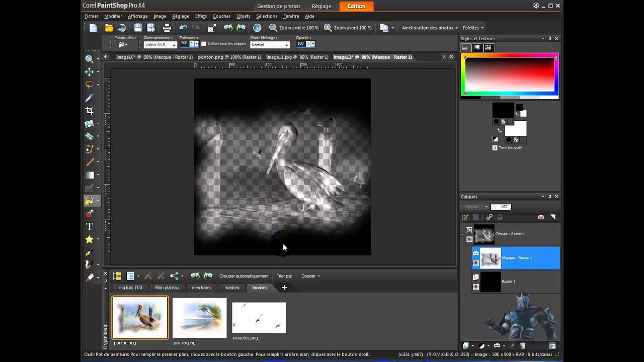Click the mask overlay icon in Calques
644x362 pixels.
click(x=541, y=217)
